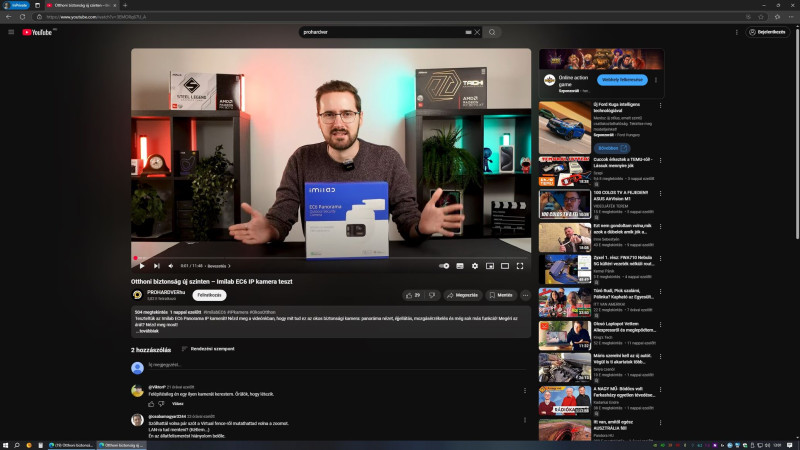This screenshot has height=450, width=800.
Task: Sign in with the Bejelentkezés button
Action: click(x=768, y=32)
